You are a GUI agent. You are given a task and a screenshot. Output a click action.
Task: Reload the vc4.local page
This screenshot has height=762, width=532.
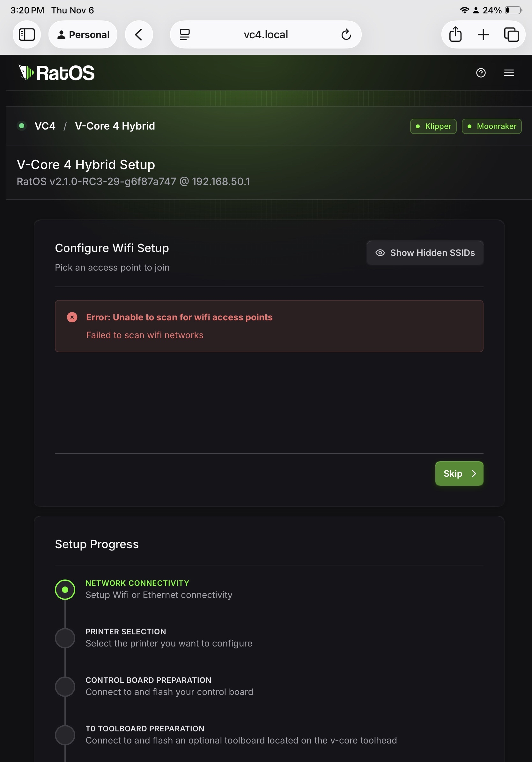pyautogui.click(x=346, y=34)
